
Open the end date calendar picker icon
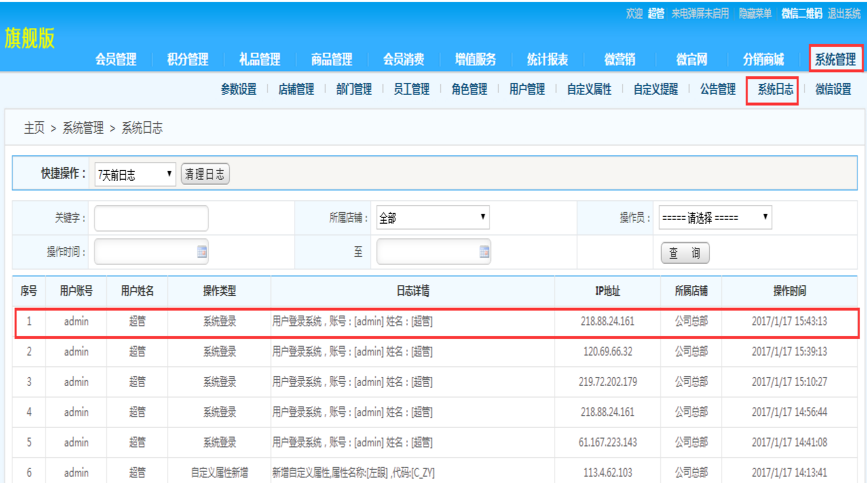(x=484, y=252)
